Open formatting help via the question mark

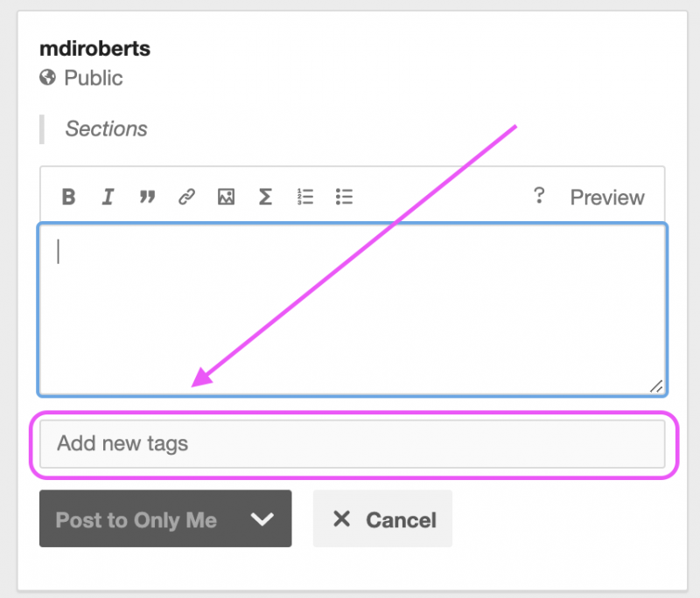click(x=540, y=197)
